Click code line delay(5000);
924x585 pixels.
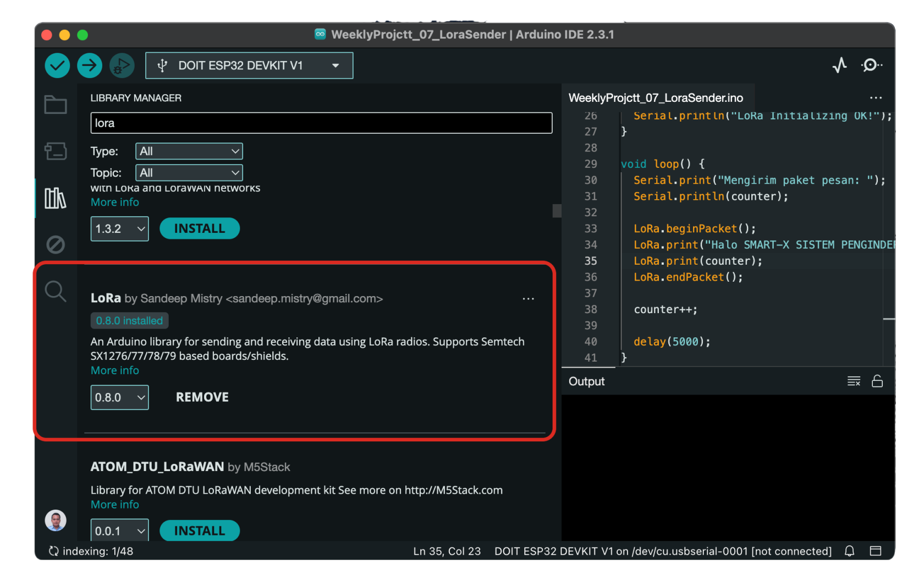672,342
